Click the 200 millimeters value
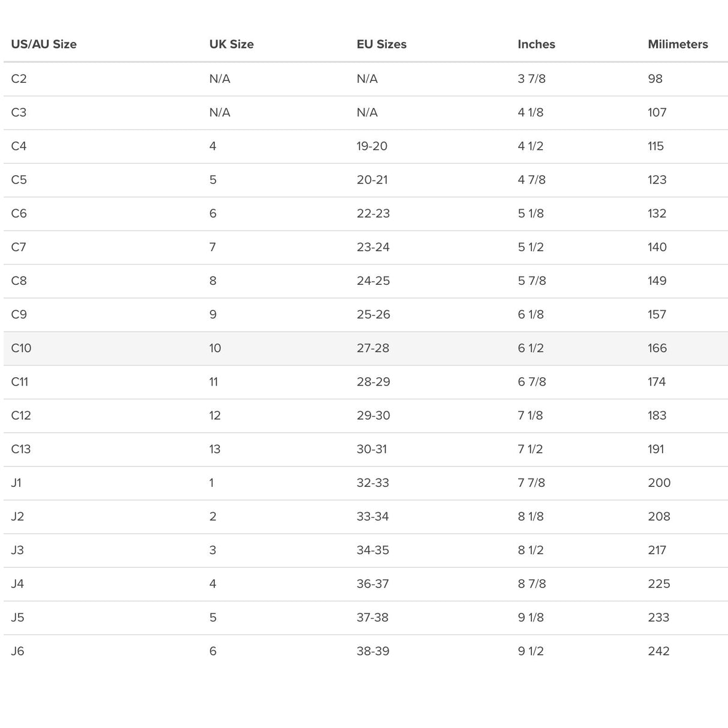728x728 pixels. pyautogui.click(x=659, y=483)
